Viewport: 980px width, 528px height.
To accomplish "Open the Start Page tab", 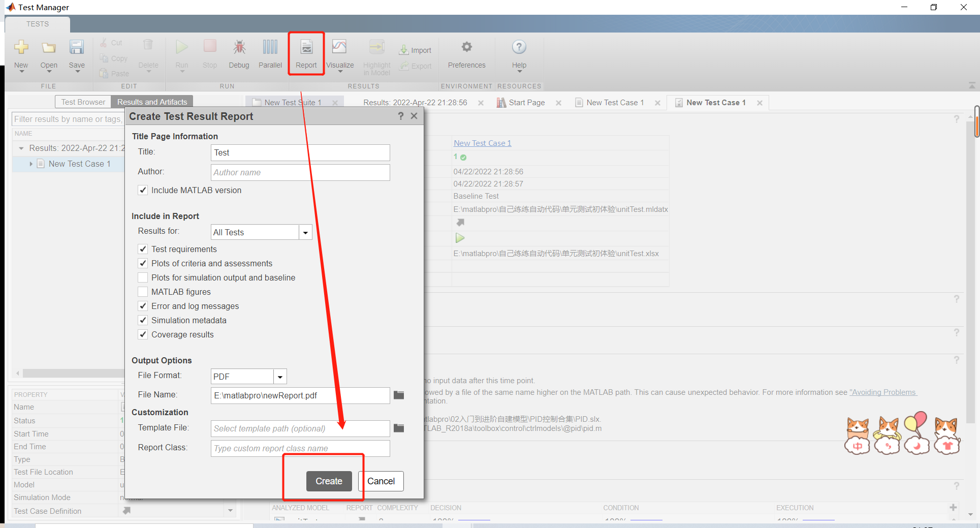I will pyautogui.click(x=526, y=102).
